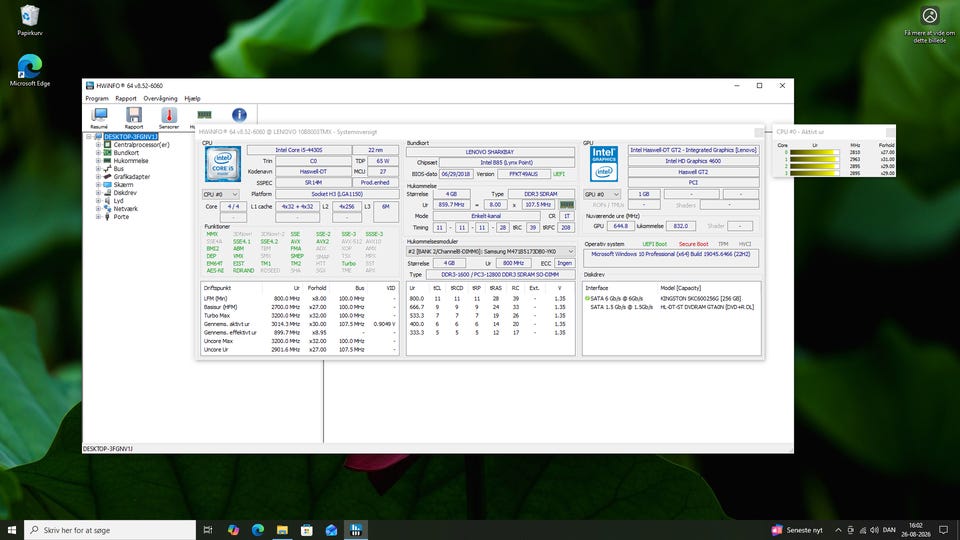The image size is (960, 540).
Task: Open Windows Start menu button
Action: [x=12, y=530]
